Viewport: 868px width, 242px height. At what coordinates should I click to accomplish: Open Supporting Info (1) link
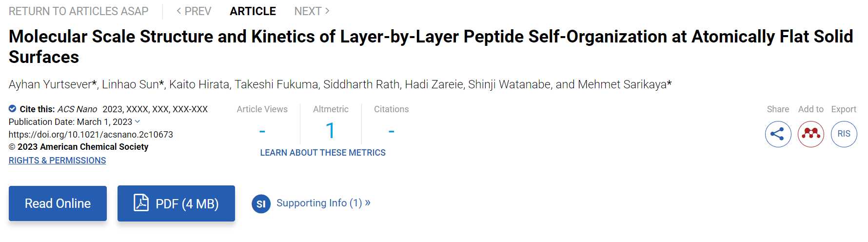tap(323, 203)
